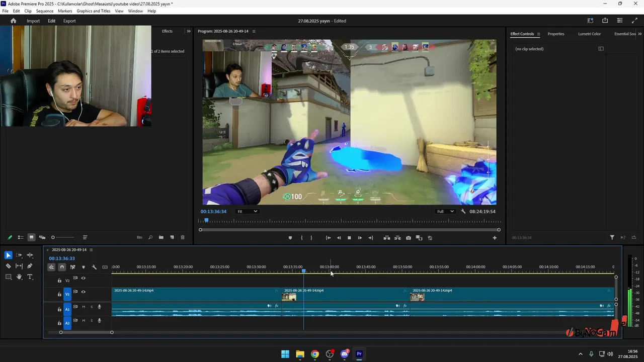Toggle Snap in Timeline magnet button

62,267
